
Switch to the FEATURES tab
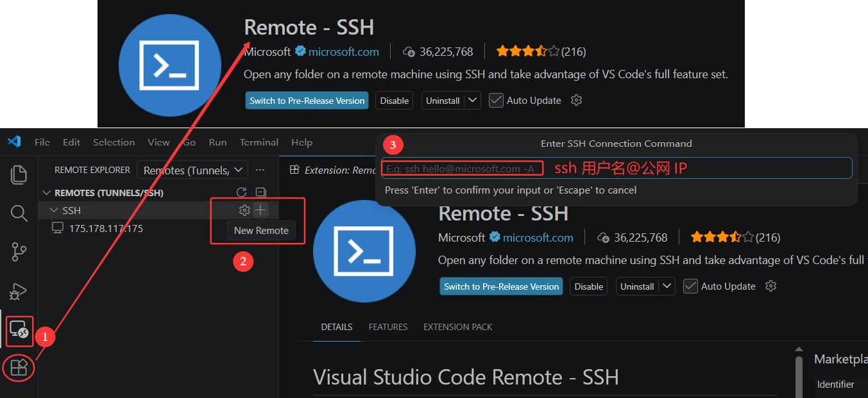[x=388, y=327]
